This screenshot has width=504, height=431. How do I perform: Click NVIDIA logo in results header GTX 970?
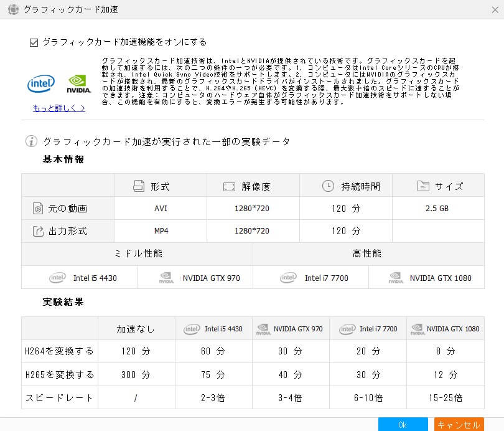264,329
